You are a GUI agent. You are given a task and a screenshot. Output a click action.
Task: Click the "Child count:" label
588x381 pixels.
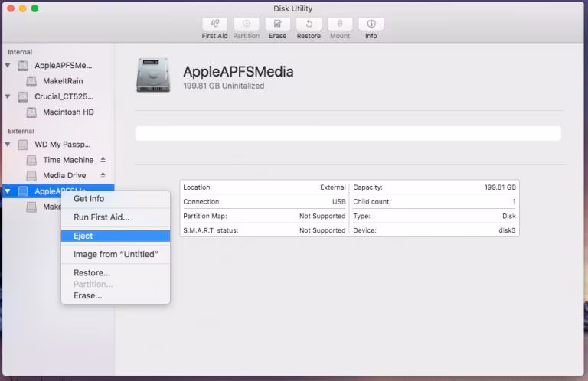click(371, 201)
